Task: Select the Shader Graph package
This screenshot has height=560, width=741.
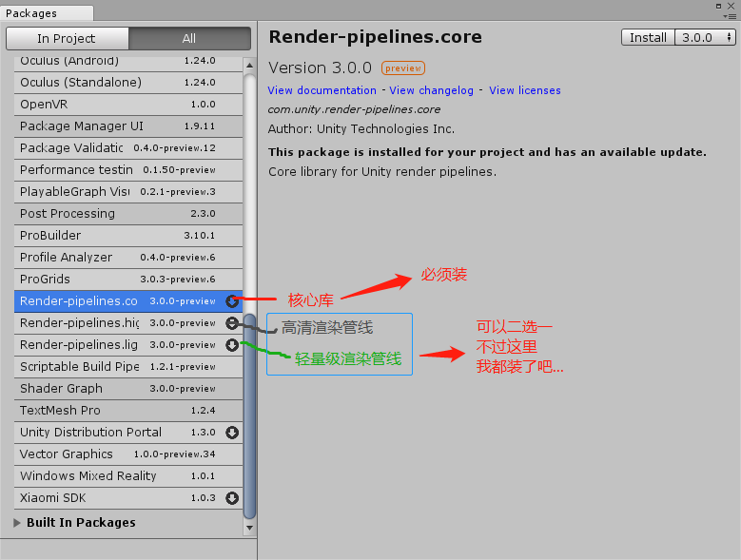Action: pyautogui.click(x=128, y=389)
